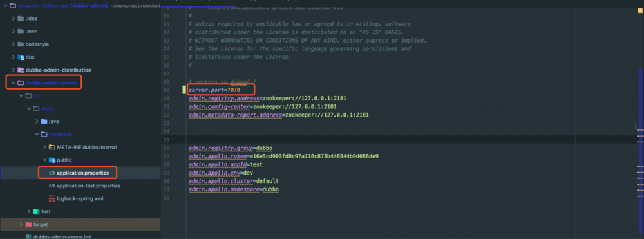Click the admin.apollo.appId=test line
This screenshot has width=644, height=239.
pos(225,164)
